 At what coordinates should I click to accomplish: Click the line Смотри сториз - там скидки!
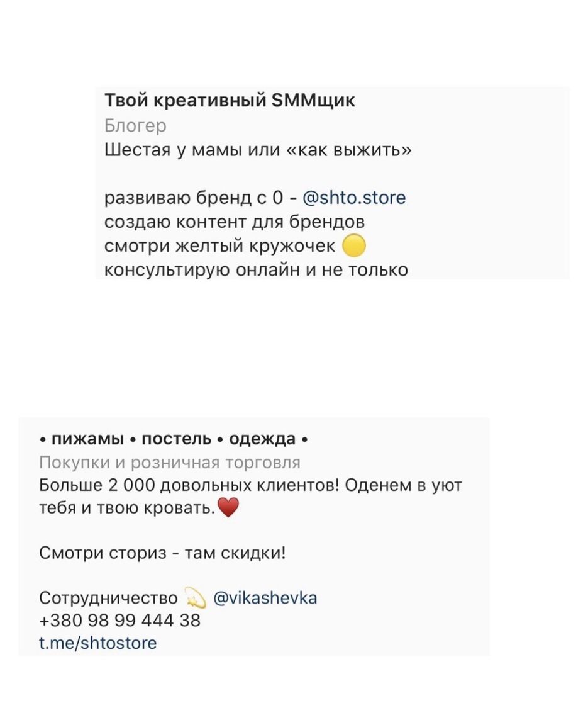[x=163, y=553]
